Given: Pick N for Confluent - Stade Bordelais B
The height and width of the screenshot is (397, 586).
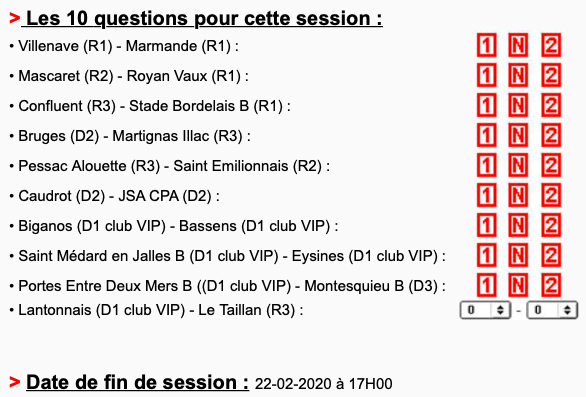Looking at the screenshot, I should [x=518, y=105].
